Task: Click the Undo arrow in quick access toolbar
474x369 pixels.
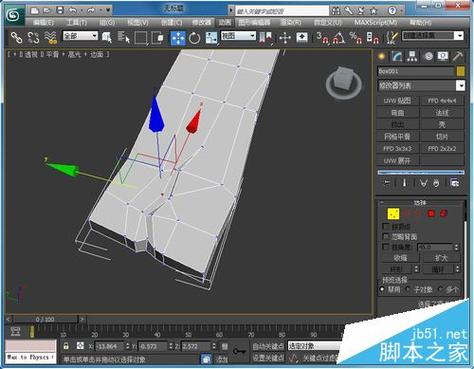Action: (73, 11)
